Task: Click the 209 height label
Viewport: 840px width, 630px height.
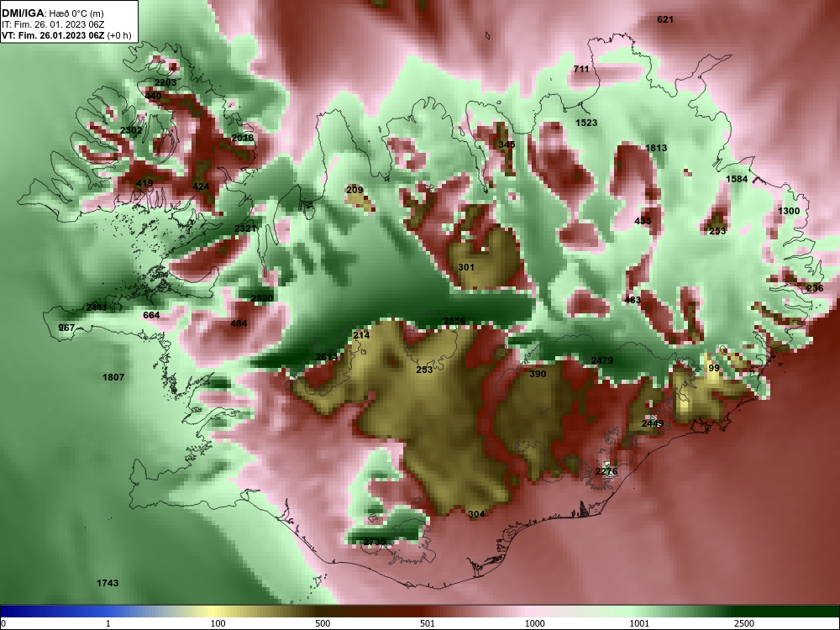Action: pos(354,190)
